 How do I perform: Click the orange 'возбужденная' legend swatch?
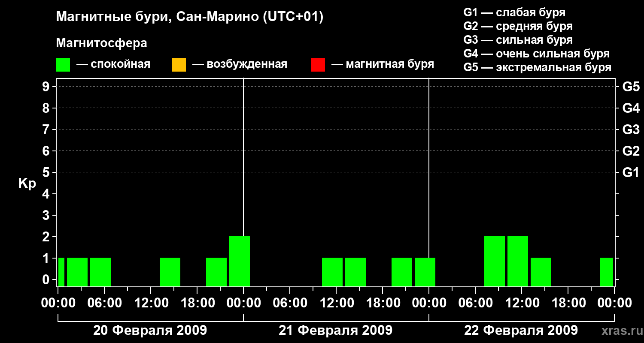179,65
